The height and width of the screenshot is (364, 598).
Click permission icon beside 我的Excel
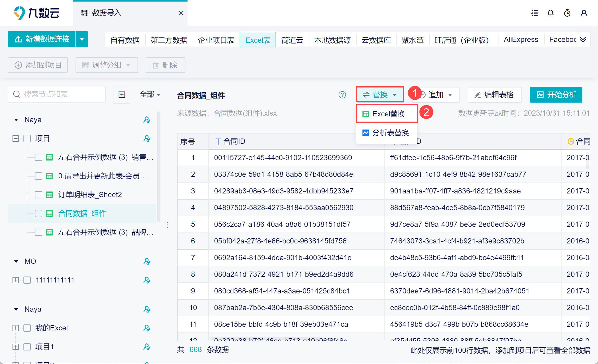147,328
